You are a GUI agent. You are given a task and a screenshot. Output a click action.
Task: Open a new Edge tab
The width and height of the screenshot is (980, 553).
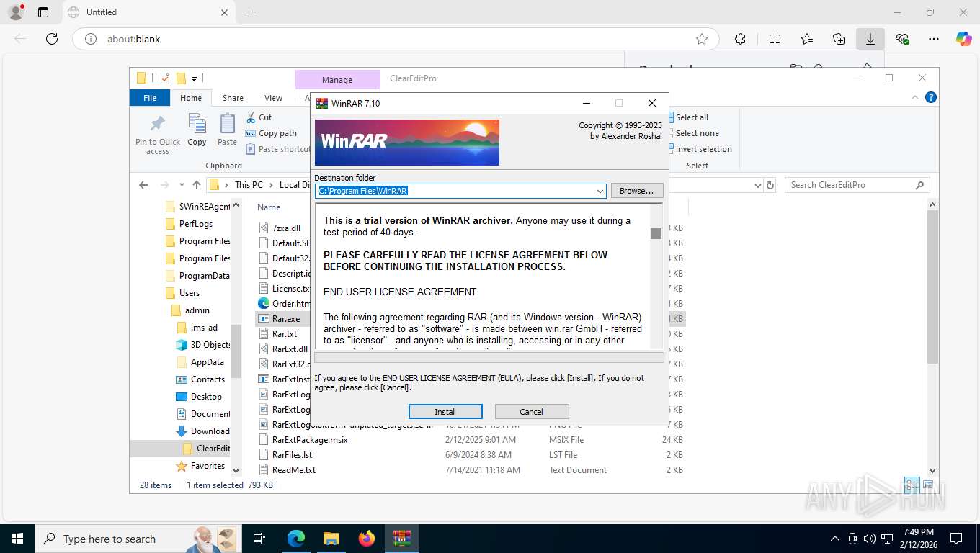[251, 12]
